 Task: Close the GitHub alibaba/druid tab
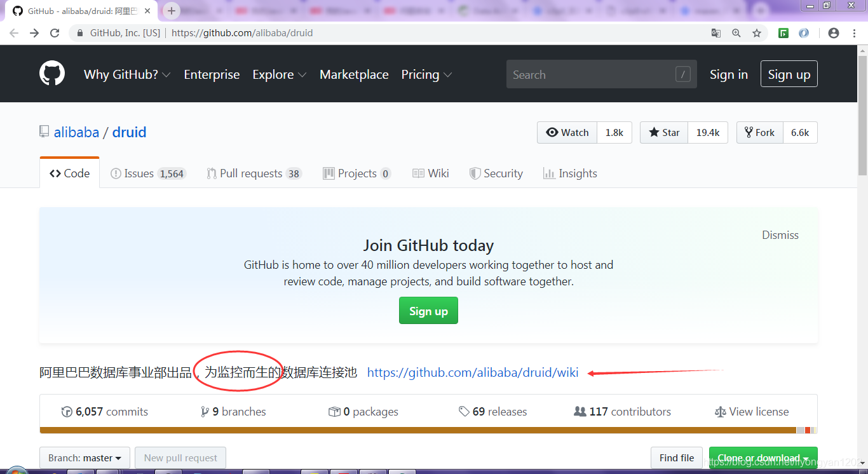pos(148,11)
